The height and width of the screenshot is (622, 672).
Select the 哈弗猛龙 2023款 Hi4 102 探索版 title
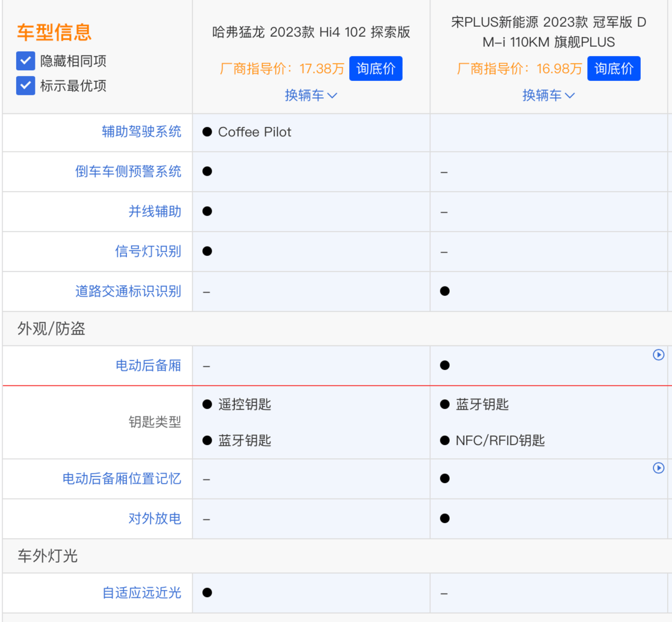tap(311, 32)
